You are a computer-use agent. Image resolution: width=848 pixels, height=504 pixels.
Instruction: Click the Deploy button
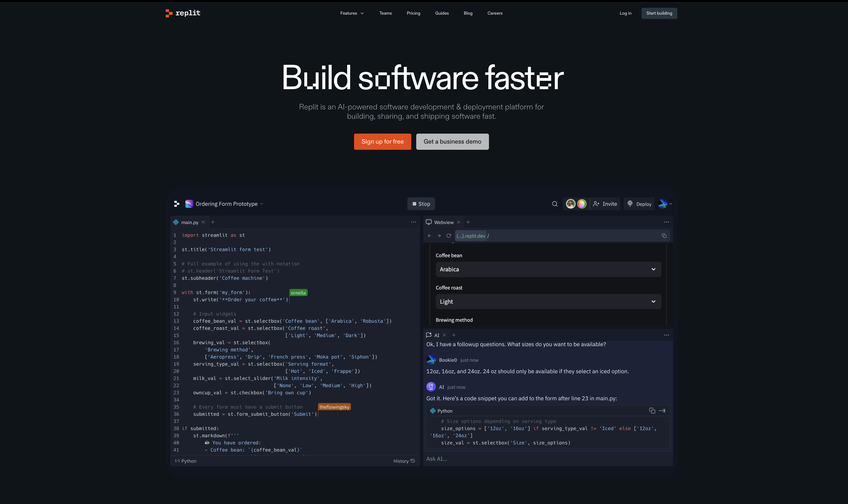[x=639, y=204]
